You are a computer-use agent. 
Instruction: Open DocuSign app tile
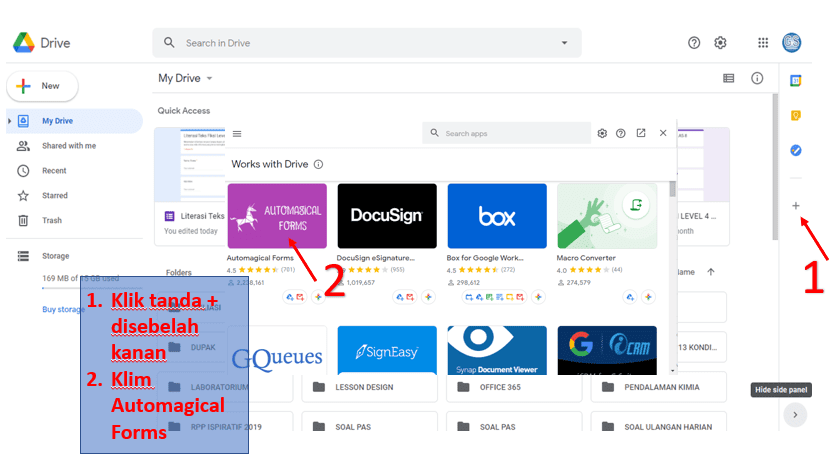387,216
